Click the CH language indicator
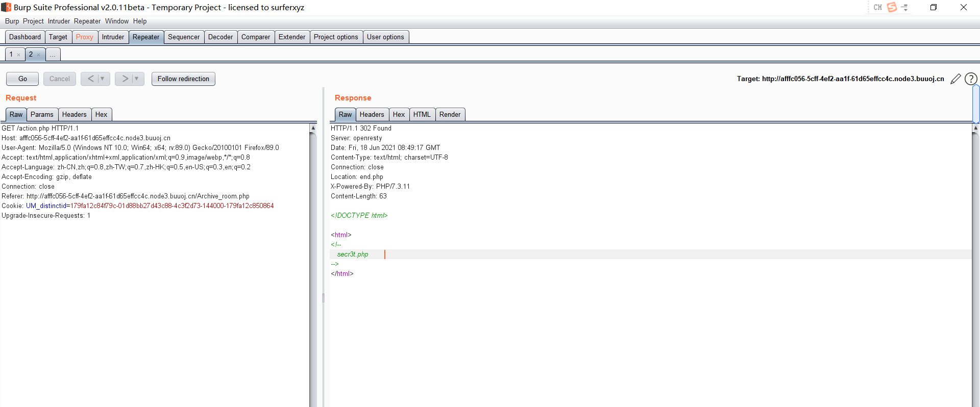The height and width of the screenshot is (407, 980). [x=877, y=7]
